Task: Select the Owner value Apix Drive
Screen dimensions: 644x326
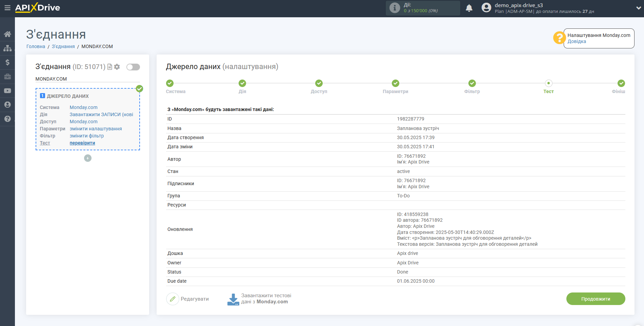Action: coord(408,263)
